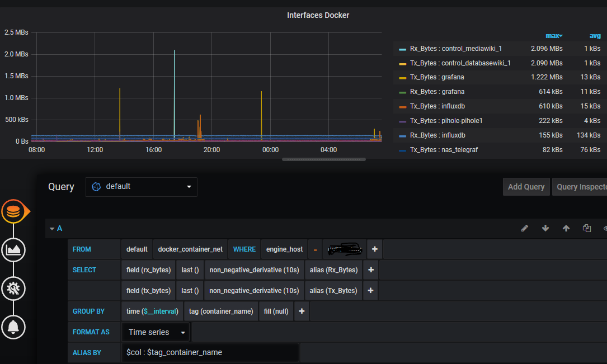Open the General settings gear icon
Screen dimensions: 607x364
tap(13, 289)
